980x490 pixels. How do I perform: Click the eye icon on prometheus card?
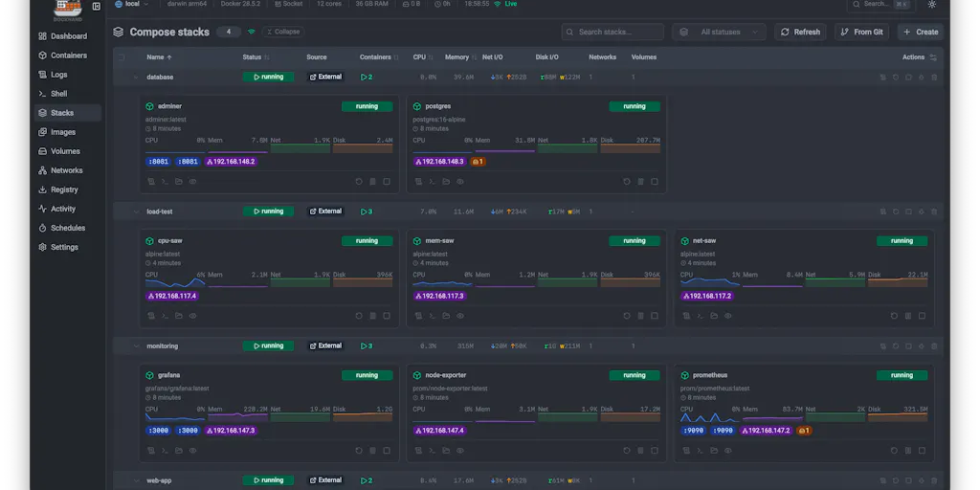point(728,451)
